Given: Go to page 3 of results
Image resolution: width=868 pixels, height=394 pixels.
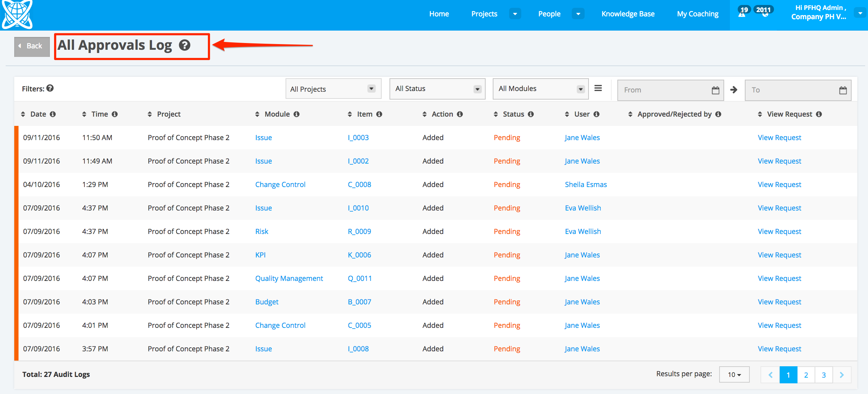Looking at the screenshot, I should pos(823,375).
